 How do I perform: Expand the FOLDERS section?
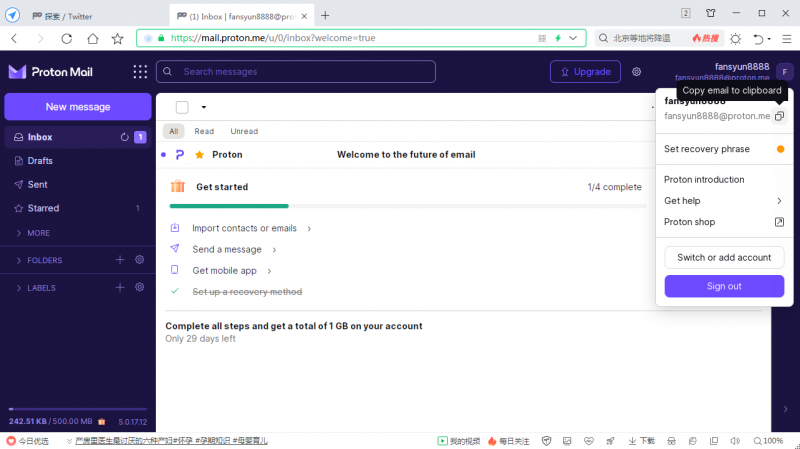40,260
